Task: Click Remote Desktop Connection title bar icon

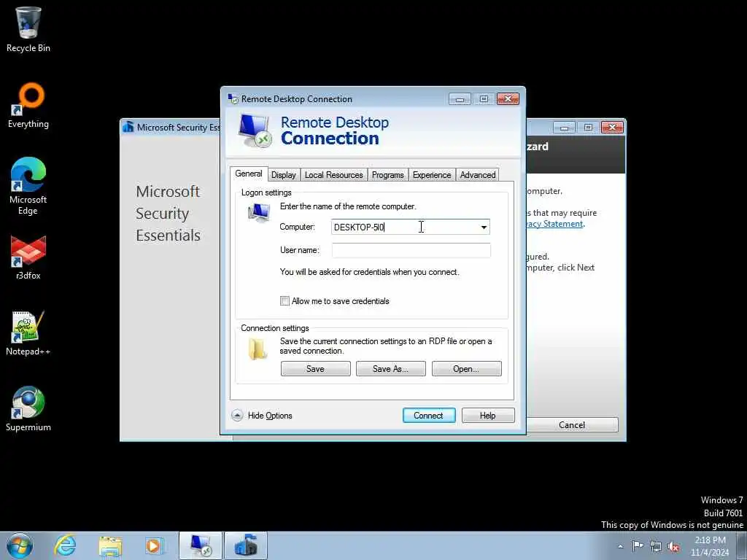Action: click(x=233, y=98)
